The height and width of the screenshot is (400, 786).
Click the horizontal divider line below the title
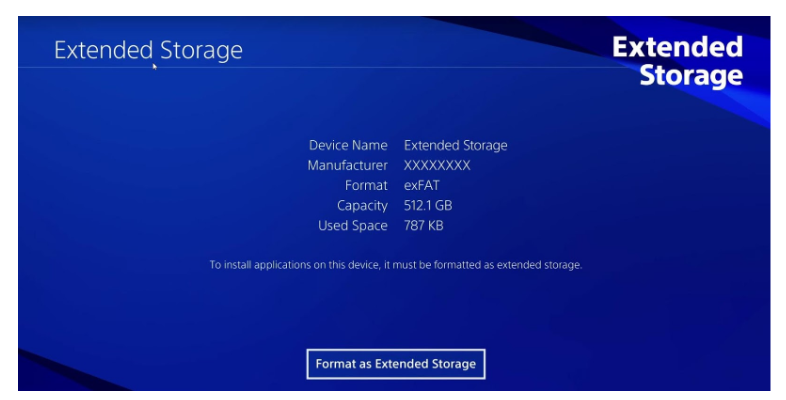coord(321,67)
